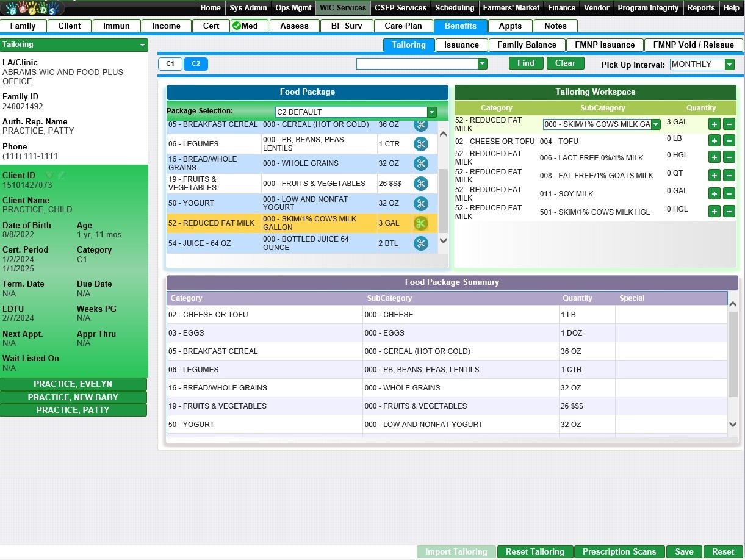Viewport: 745px width, 560px height.
Task: Click scissors icon for Juice 64 oz
Action: (421, 243)
